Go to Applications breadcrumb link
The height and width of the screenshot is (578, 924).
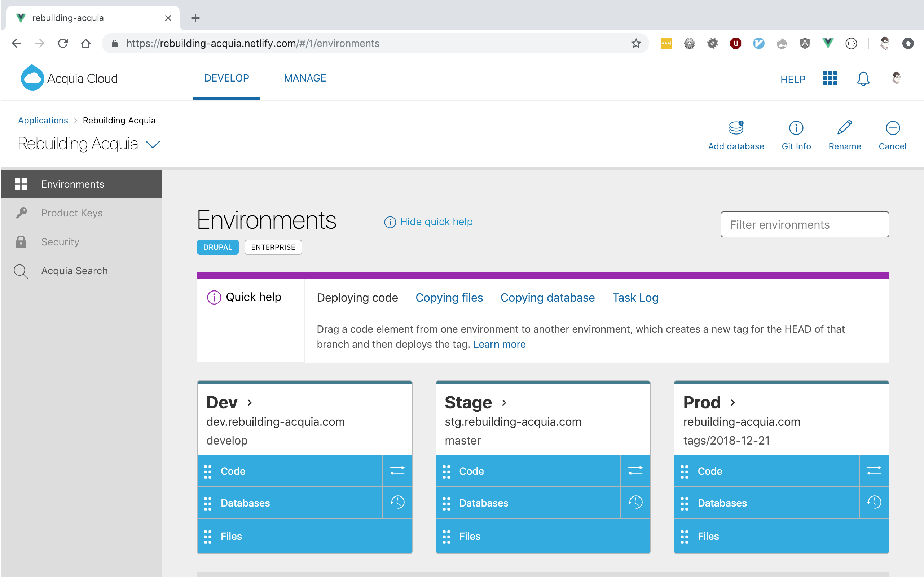(x=43, y=121)
